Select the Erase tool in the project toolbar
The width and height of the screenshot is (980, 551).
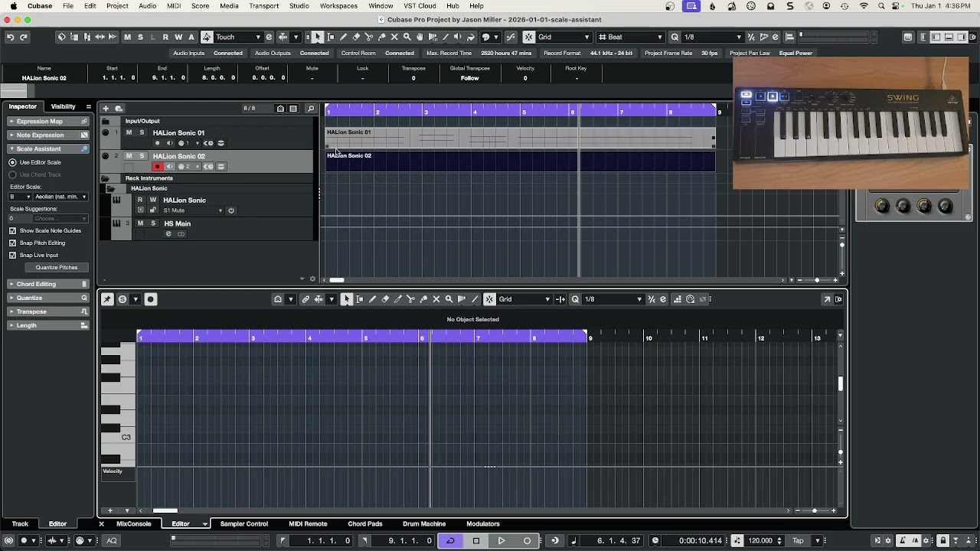356,37
